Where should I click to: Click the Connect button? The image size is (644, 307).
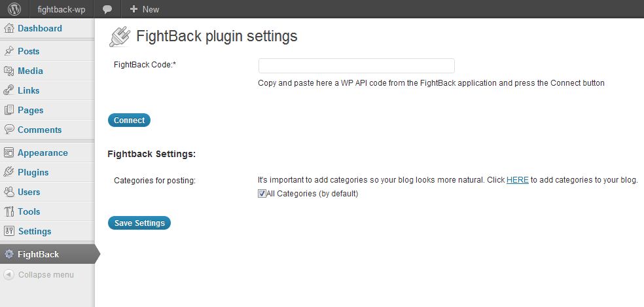(129, 120)
